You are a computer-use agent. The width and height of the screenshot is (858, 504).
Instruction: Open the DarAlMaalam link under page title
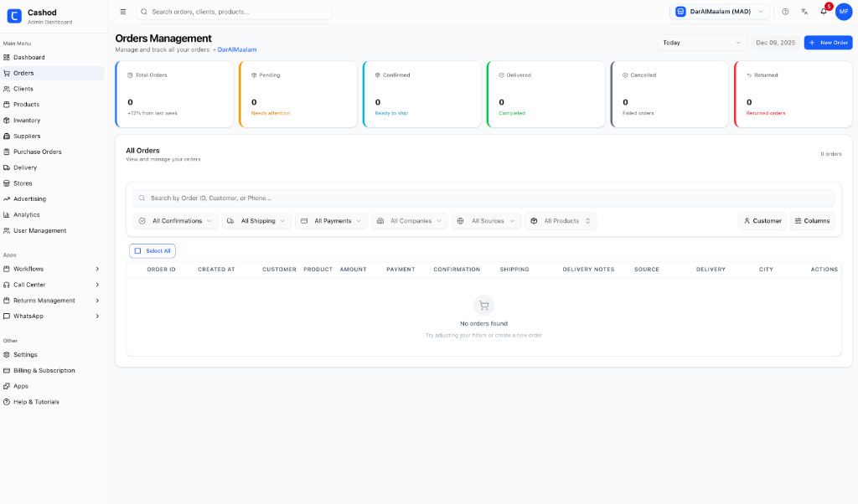pos(237,49)
